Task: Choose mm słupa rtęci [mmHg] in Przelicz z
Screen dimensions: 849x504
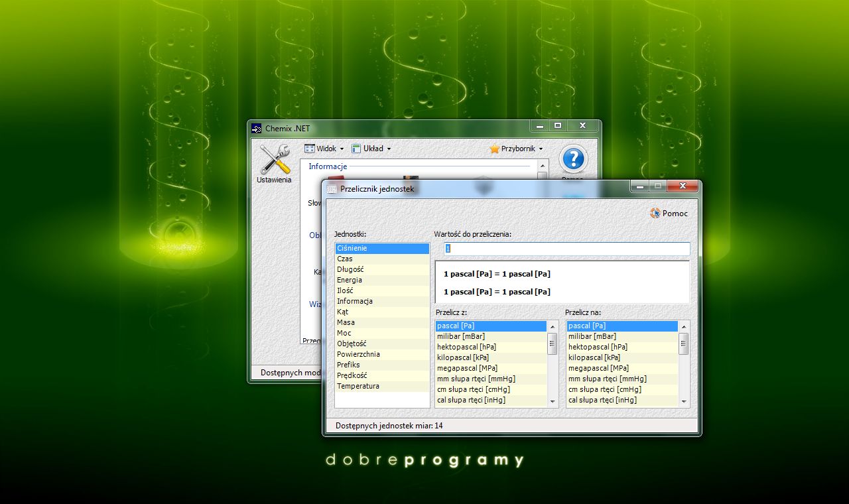Action: tap(491, 379)
